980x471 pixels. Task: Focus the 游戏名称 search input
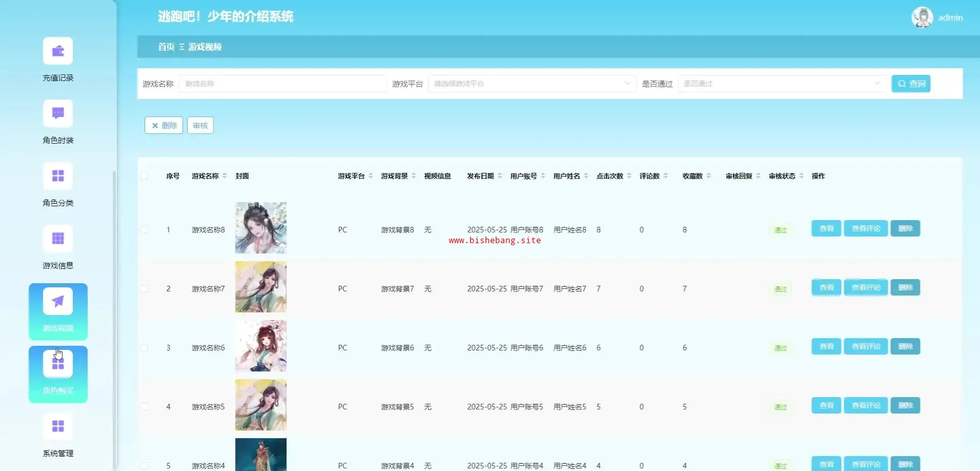pyautogui.click(x=282, y=84)
